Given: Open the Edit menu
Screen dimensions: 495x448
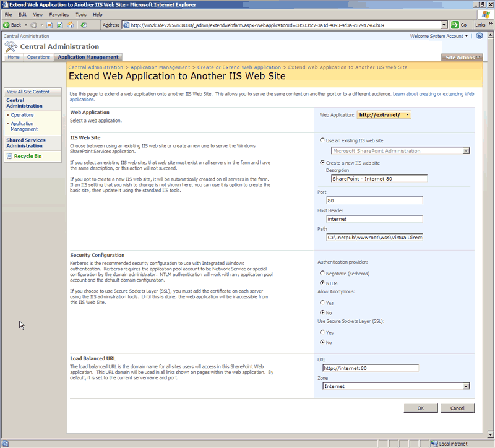Looking at the screenshot, I should (x=22, y=14).
